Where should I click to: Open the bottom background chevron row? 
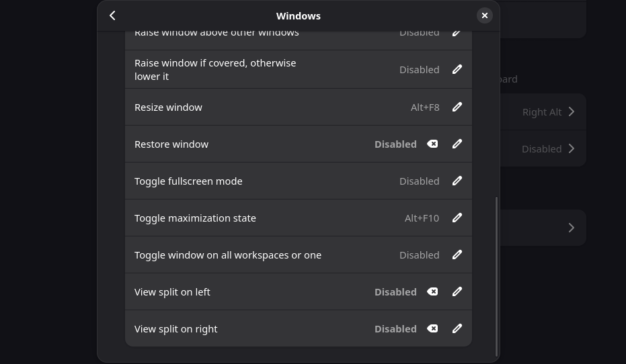click(x=543, y=228)
